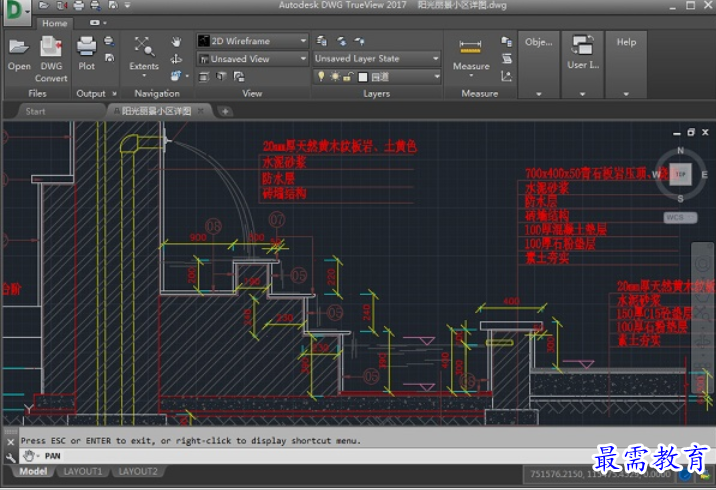This screenshot has height=490, width=716.
Task: Open a drawing with the large Open button
Action: tap(19, 54)
